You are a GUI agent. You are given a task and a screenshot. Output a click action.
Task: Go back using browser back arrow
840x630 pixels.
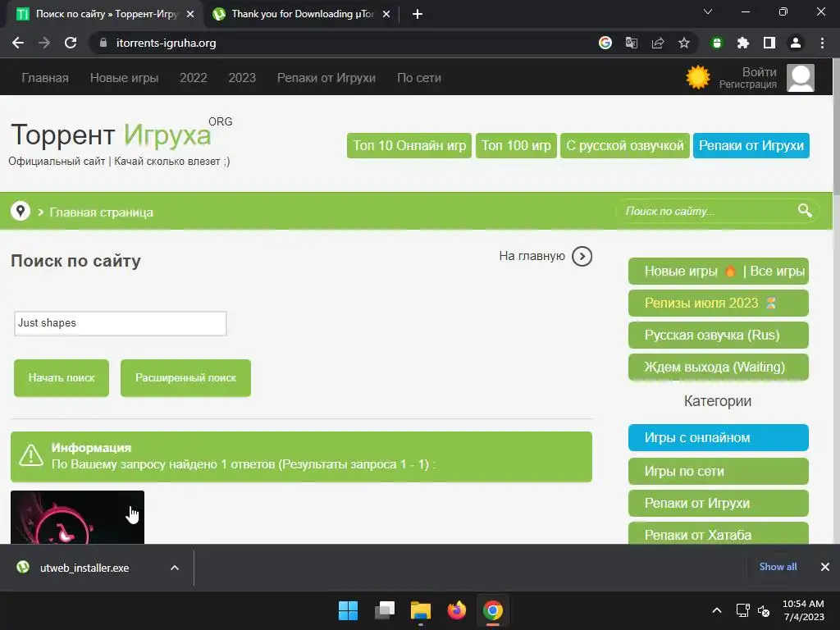click(18, 43)
